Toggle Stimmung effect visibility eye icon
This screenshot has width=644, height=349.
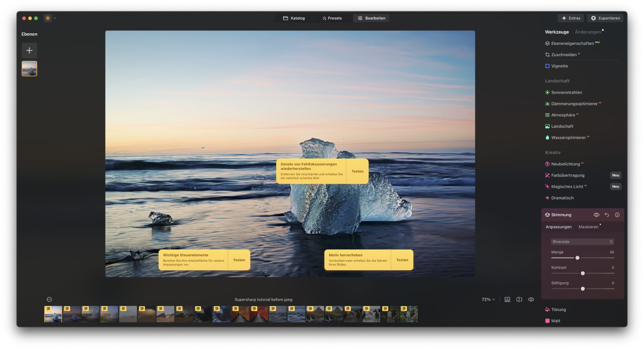click(x=596, y=215)
